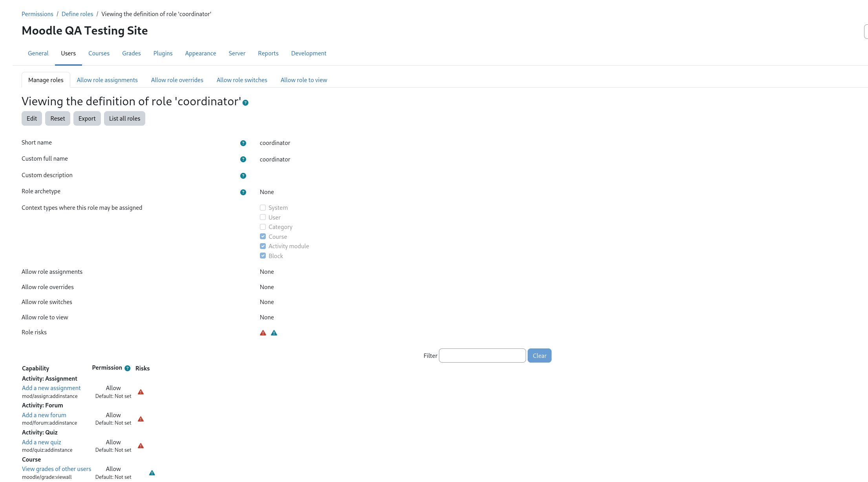Open the General admin tab
Viewport: 868px width, 482px height.
pyautogui.click(x=38, y=53)
